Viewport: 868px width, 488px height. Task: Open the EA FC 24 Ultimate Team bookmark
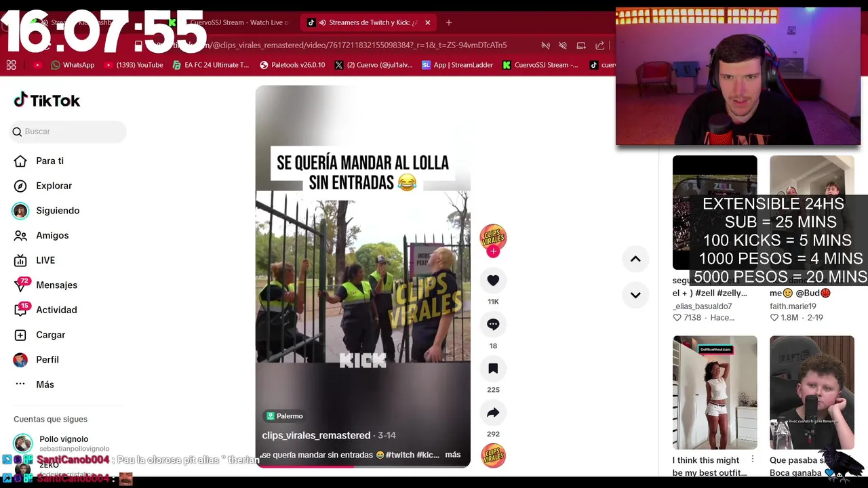(x=211, y=65)
